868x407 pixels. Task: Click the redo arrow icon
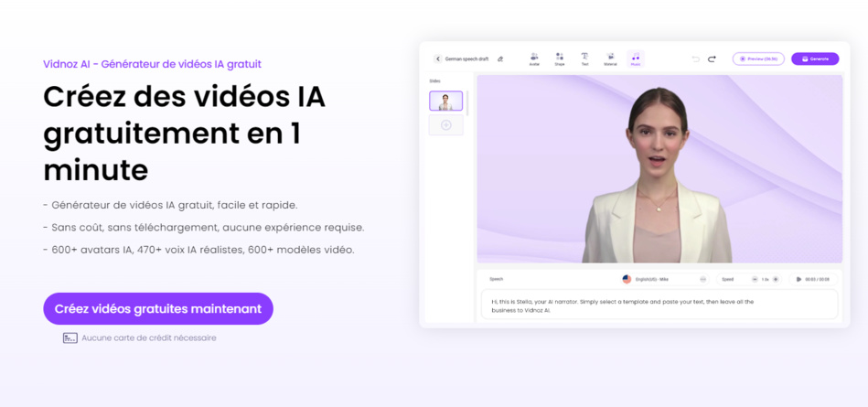712,59
